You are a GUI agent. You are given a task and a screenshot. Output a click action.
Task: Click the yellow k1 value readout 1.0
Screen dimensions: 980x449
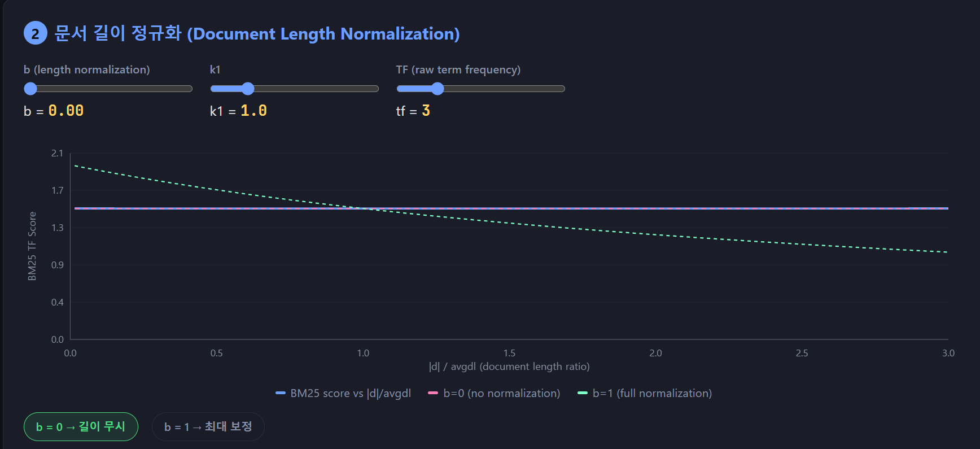(253, 111)
